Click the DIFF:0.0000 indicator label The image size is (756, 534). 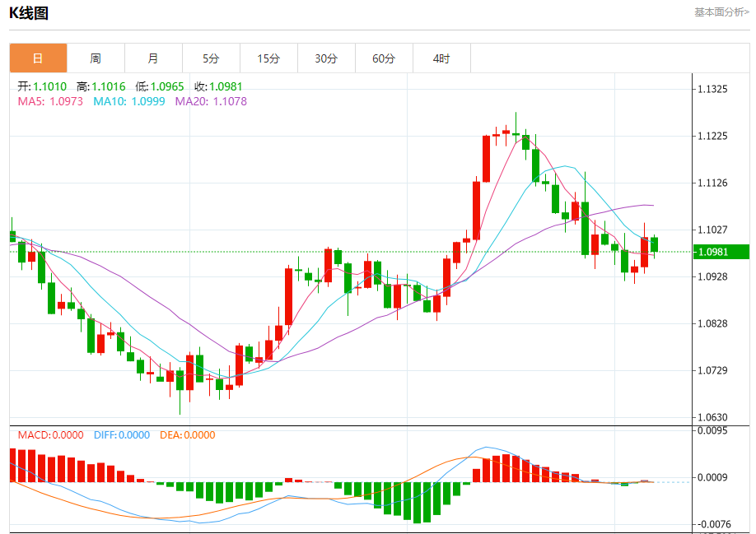click(x=122, y=434)
